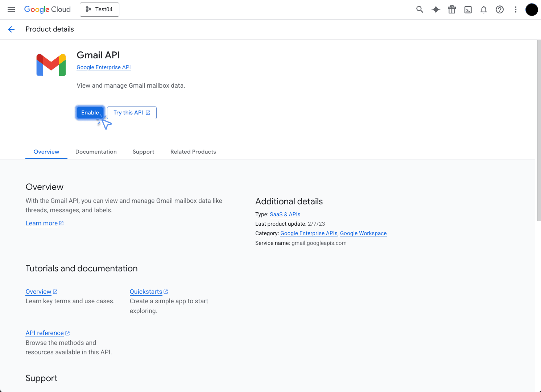Click the 'Product details' page title
Image resolution: width=541 pixels, height=392 pixels.
point(50,29)
